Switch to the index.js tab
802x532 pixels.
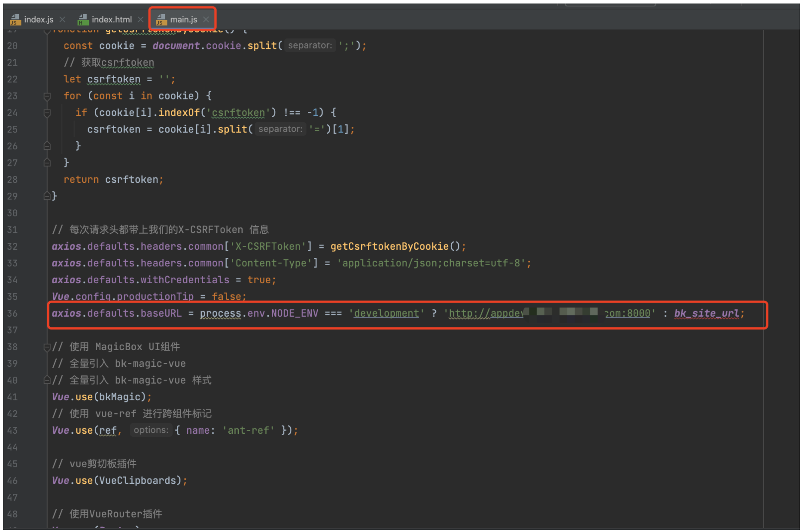click(x=38, y=19)
